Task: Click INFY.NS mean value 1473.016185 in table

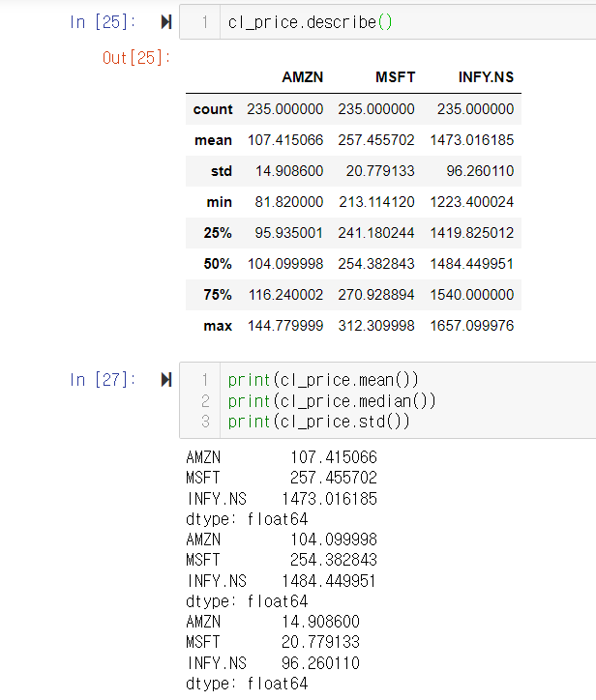Action: click(472, 140)
